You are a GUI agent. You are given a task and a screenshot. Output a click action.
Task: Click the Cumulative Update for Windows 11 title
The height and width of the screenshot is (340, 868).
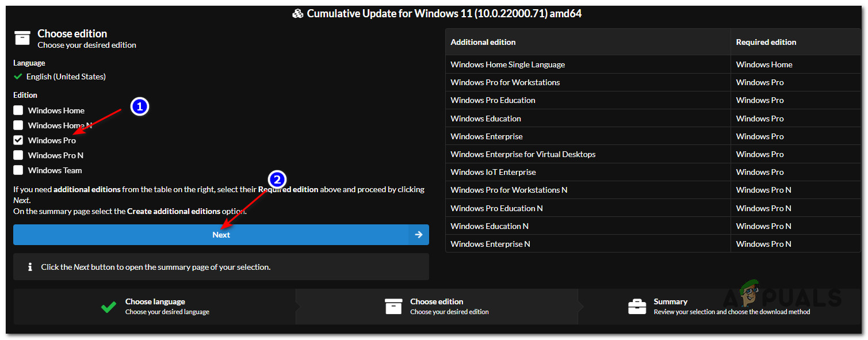tap(445, 13)
